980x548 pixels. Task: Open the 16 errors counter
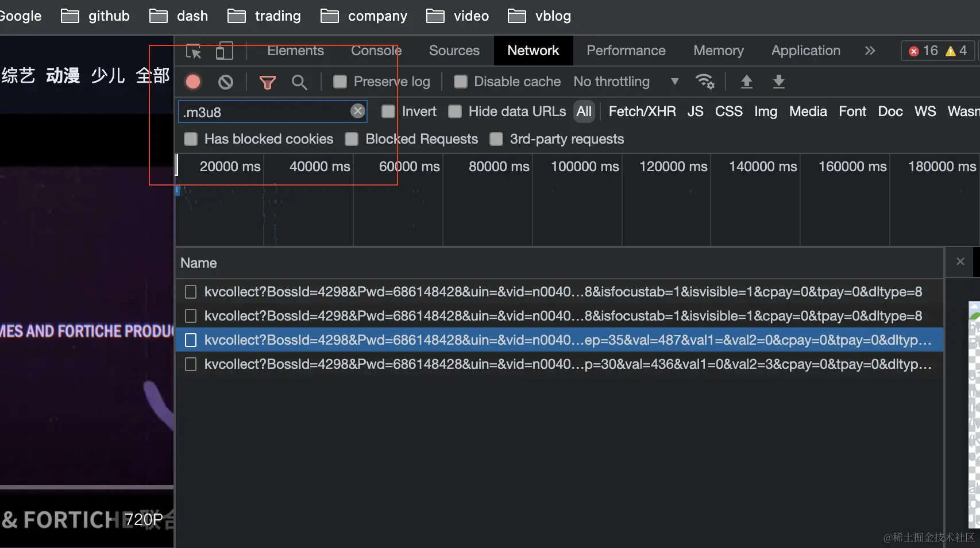click(923, 51)
